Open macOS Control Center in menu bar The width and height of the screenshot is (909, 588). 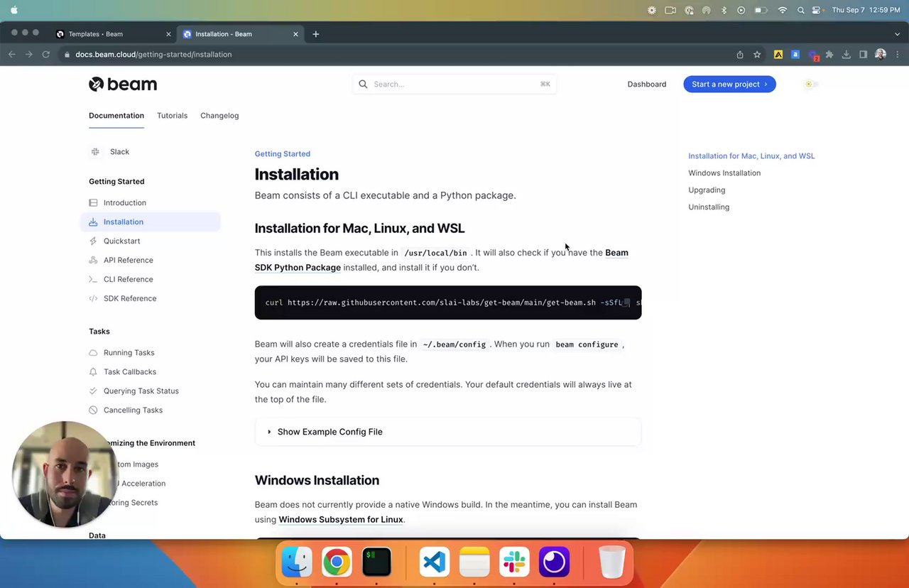816,10
